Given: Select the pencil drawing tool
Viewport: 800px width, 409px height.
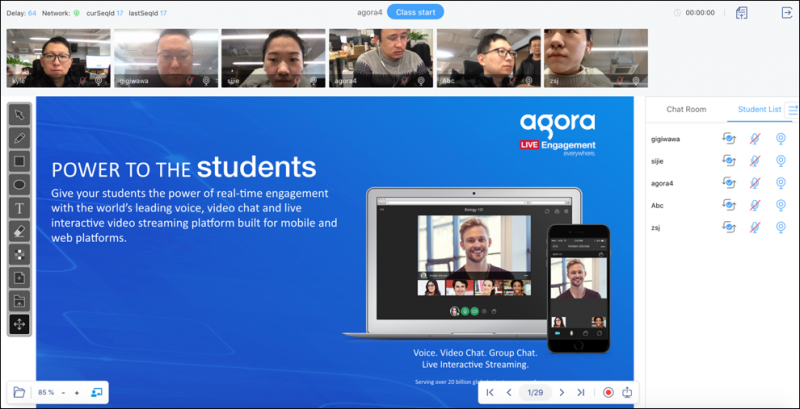Looking at the screenshot, I should (19, 137).
